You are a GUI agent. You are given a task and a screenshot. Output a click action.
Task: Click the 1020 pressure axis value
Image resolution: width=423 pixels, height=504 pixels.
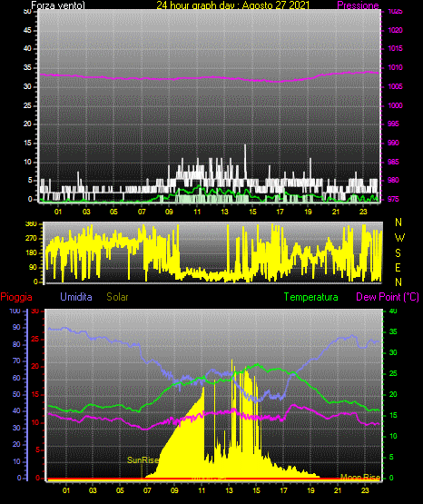pos(395,30)
